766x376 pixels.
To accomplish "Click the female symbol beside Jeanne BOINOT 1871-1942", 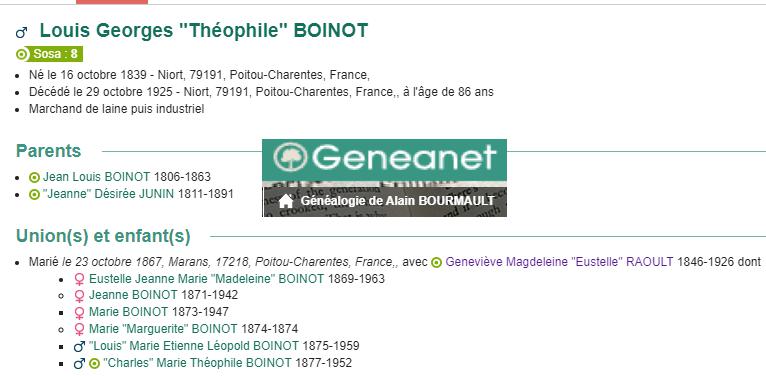I will [79, 296].
